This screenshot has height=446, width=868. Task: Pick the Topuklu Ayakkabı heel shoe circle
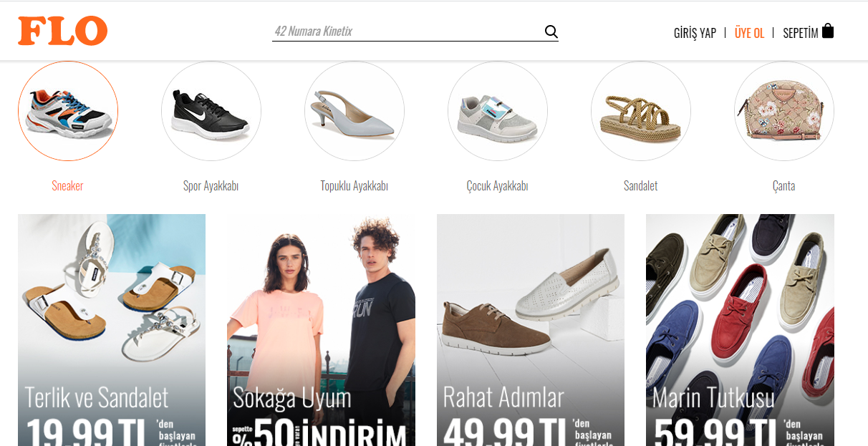point(355,111)
